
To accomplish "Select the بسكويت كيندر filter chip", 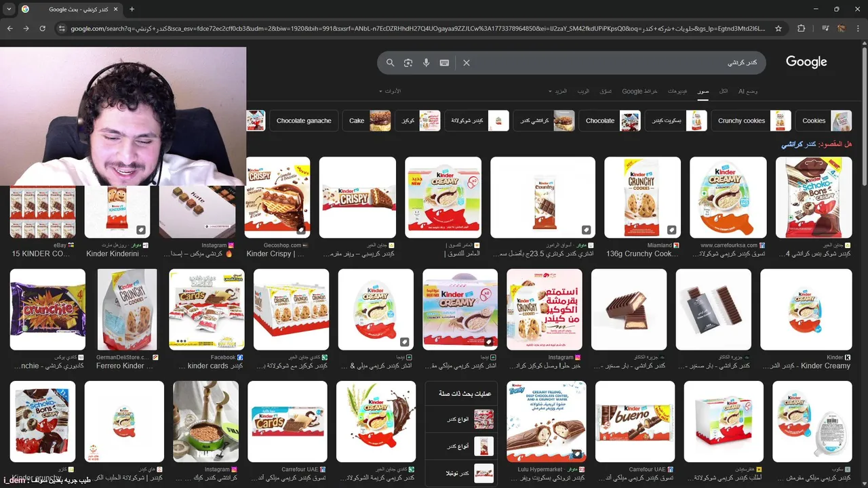I will pyautogui.click(x=675, y=121).
